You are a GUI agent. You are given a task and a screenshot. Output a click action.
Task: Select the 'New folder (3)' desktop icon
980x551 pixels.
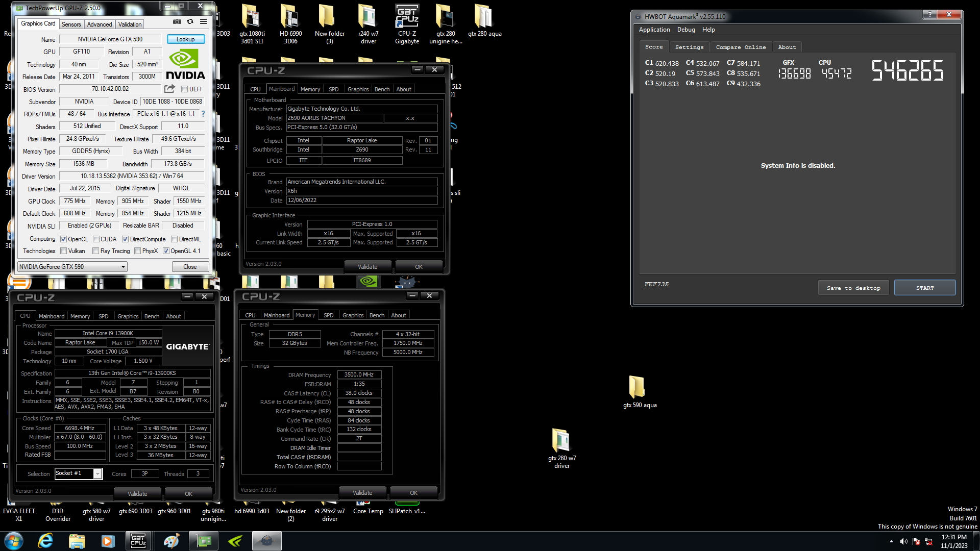(329, 24)
